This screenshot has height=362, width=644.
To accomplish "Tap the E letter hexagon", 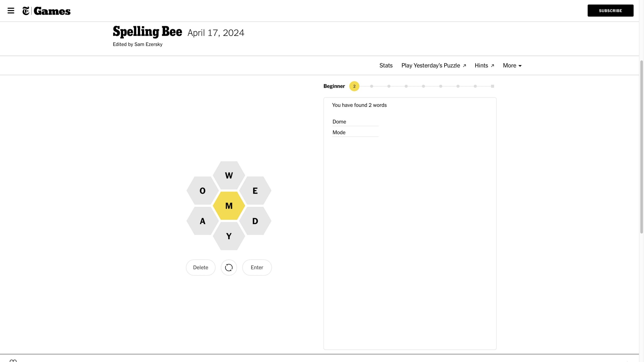I will [255, 191].
